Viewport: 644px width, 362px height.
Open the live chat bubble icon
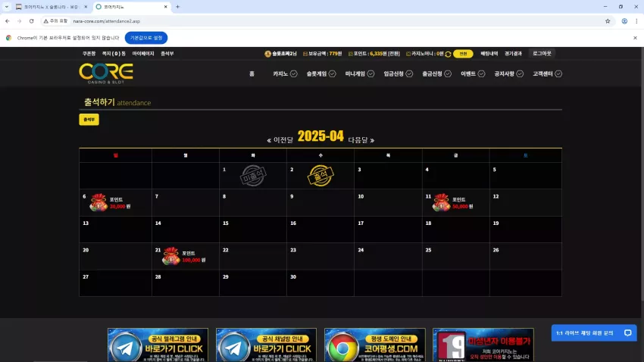pyautogui.click(x=627, y=333)
